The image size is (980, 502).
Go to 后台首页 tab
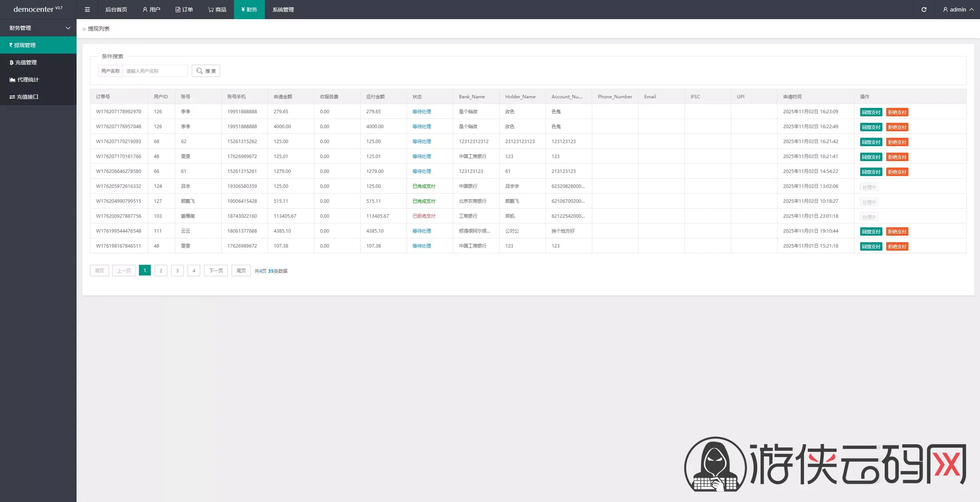tap(116, 10)
